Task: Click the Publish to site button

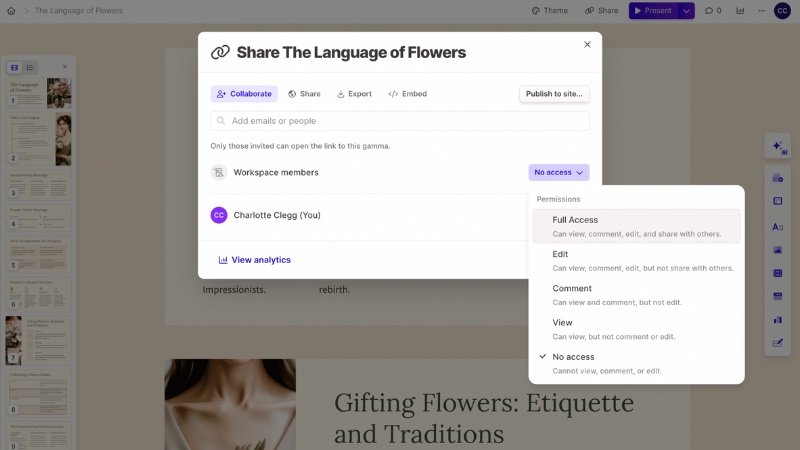Action: (554, 94)
